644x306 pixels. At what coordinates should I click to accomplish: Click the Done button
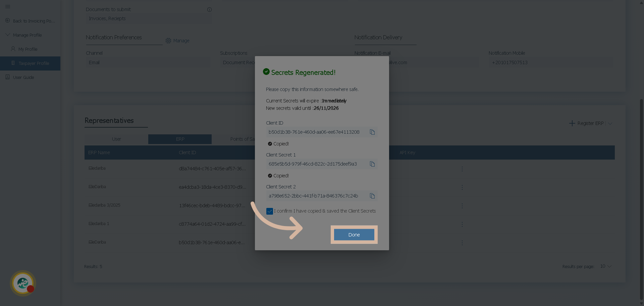(x=354, y=234)
